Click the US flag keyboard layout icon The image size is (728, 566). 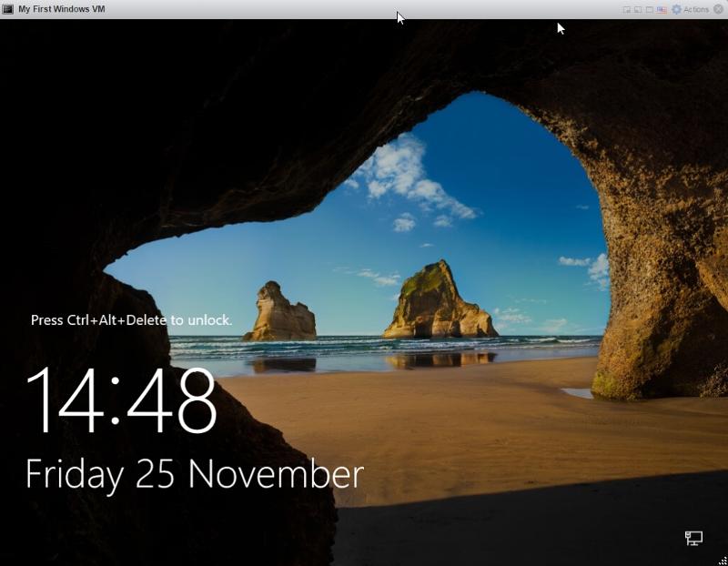[660, 9]
